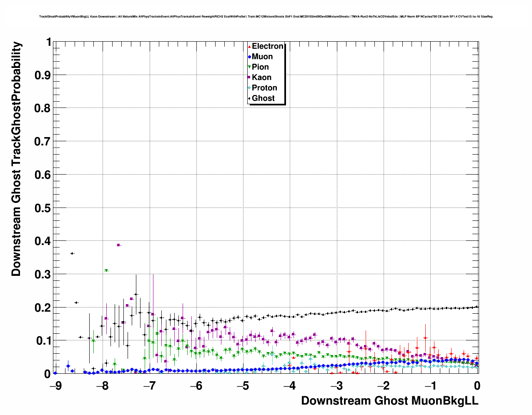This screenshot has width=532, height=415.
Task: Click the red triangle Electron marker in legend
Action: coord(249,46)
